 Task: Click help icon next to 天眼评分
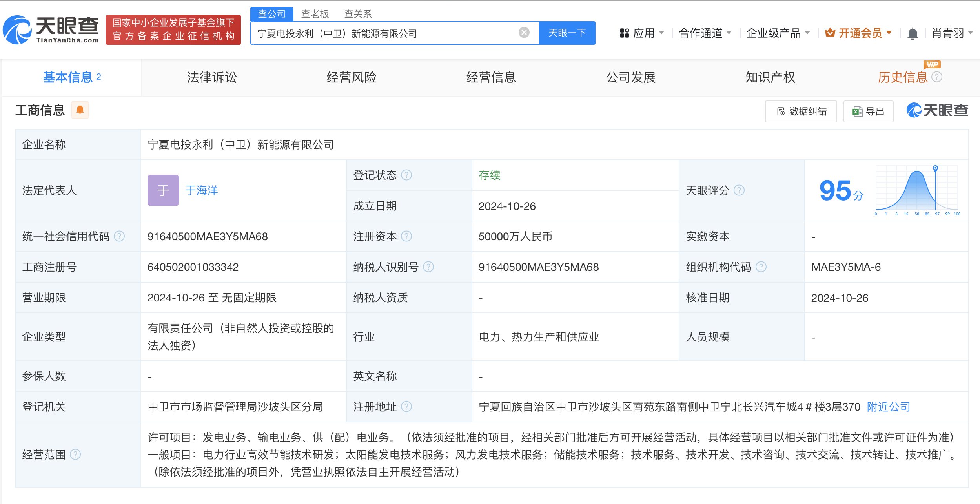pos(739,190)
